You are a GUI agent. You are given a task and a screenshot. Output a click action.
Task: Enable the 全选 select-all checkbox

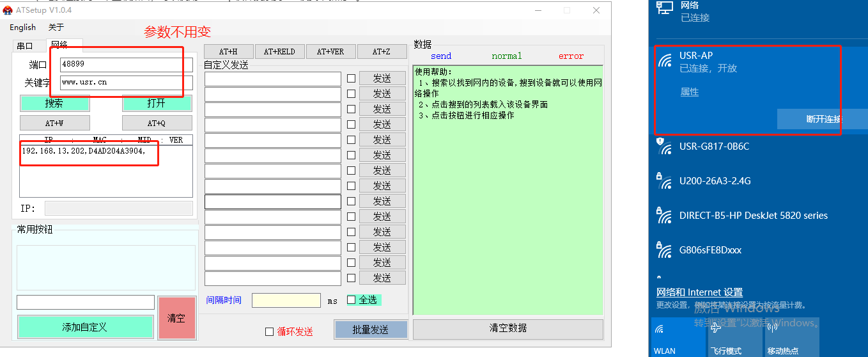coord(351,299)
